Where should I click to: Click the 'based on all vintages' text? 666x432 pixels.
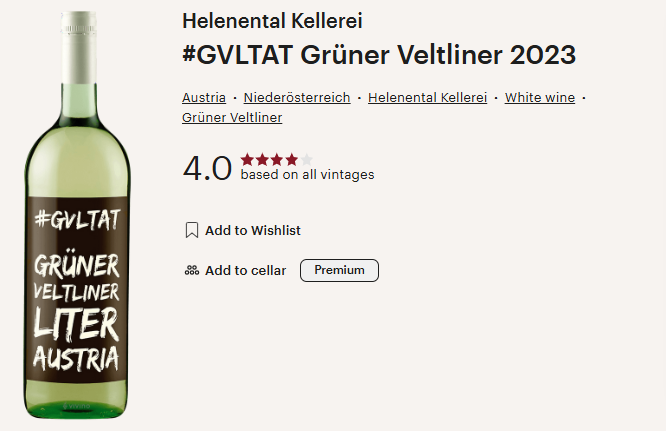tap(308, 175)
